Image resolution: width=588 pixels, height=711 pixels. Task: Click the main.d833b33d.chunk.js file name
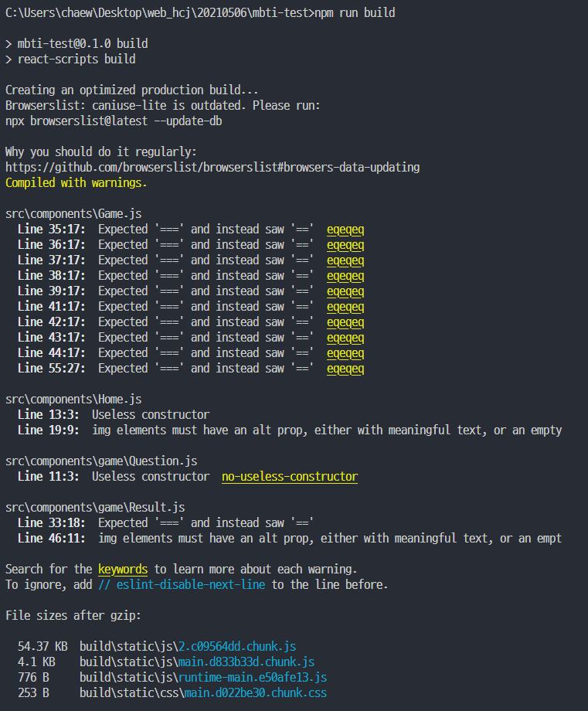[246, 662]
